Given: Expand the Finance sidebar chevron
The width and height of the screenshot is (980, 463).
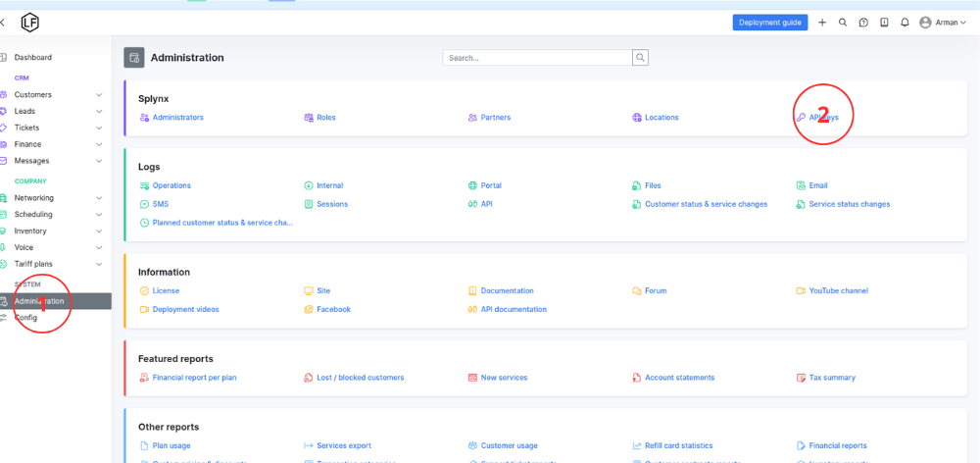Looking at the screenshot, I should 99,144.
